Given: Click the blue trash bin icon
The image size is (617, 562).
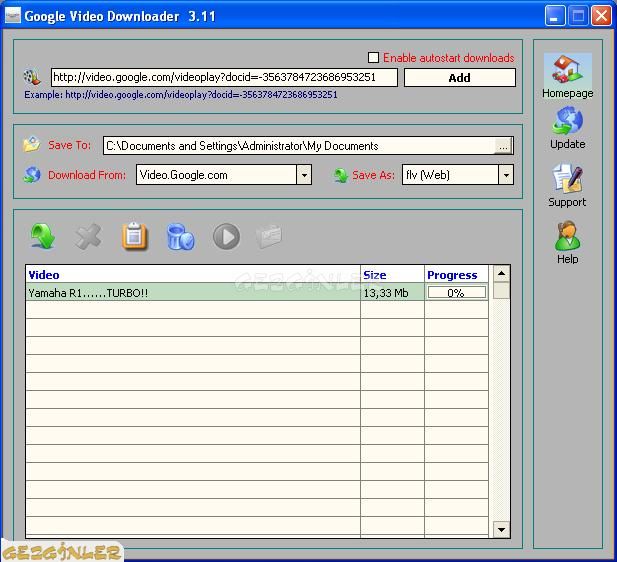Looking at the screenshot, I should (180, 236).
